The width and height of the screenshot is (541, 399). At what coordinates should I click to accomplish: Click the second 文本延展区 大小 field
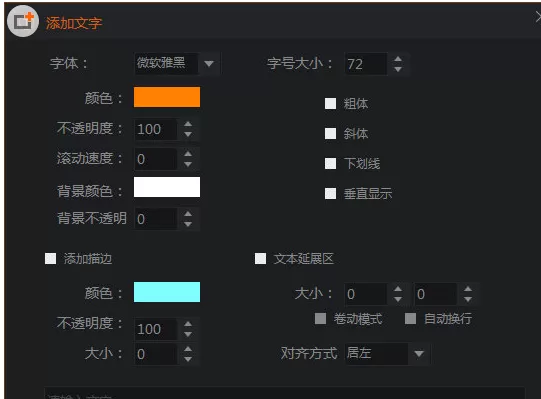click(435, 294)
